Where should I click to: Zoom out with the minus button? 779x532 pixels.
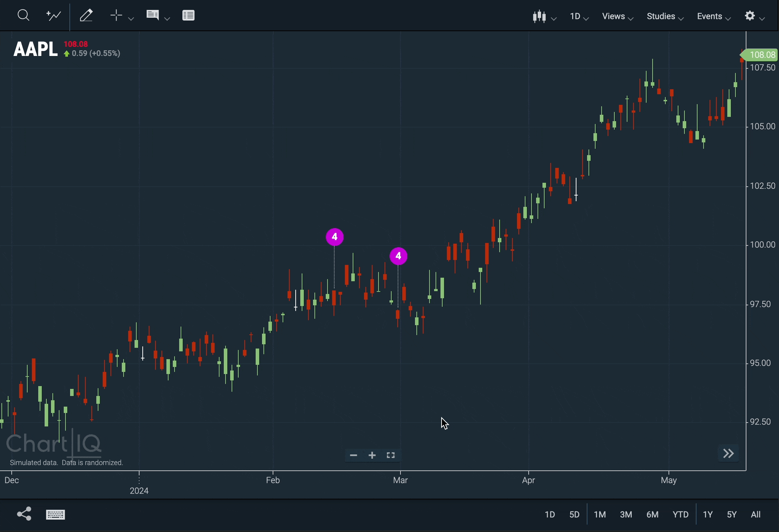[353, 455]
